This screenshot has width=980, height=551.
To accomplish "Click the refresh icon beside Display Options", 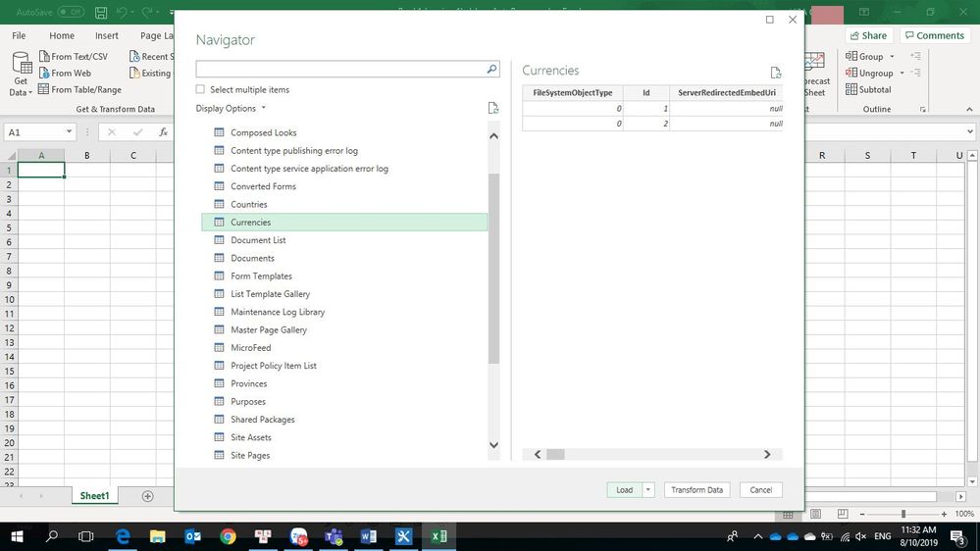I will pos(493,108).
